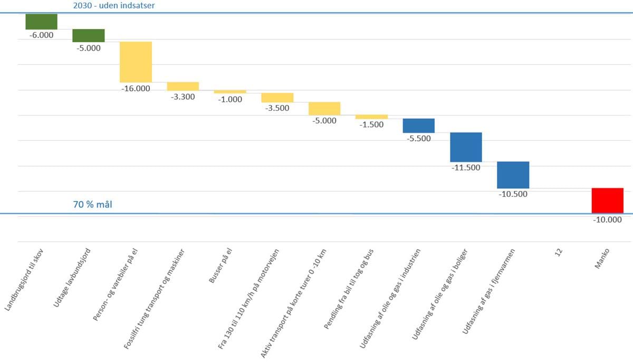Select the yellow bar labeled -3.300
Image resolution: width=633 pixels, height=364 pixels.
click(x=183, y=87)
